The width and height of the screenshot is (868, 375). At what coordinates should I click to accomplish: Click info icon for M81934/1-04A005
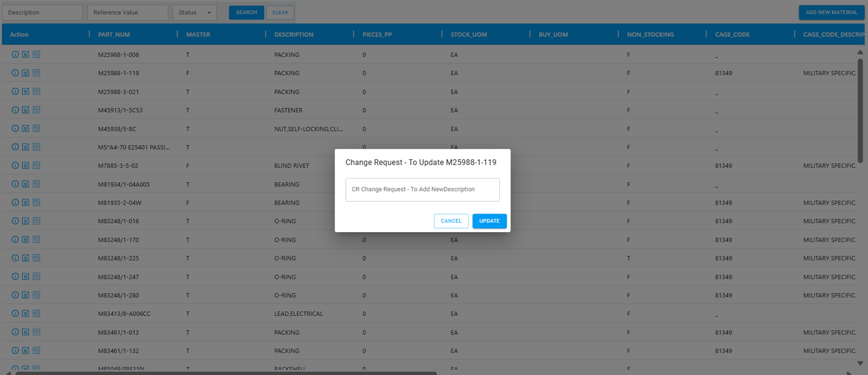15,184
